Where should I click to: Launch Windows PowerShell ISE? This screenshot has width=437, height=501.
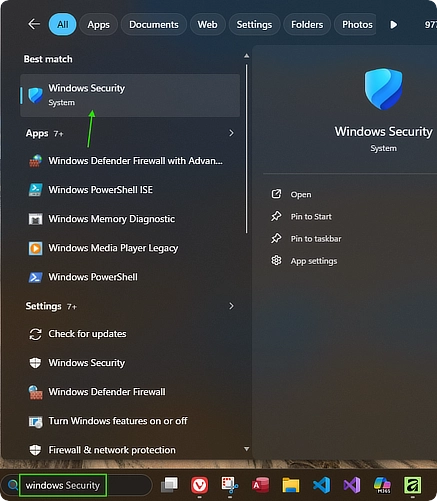[130, 190]
